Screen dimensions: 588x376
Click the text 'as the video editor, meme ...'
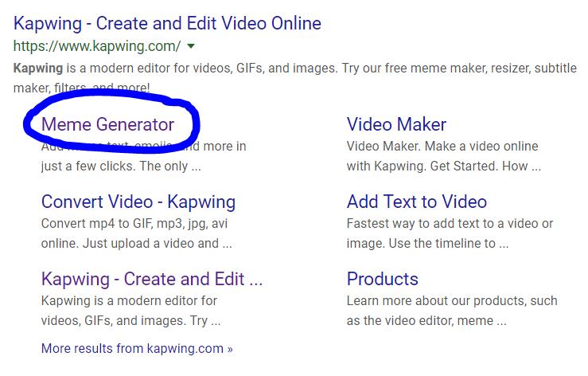[x=426, y=321]
